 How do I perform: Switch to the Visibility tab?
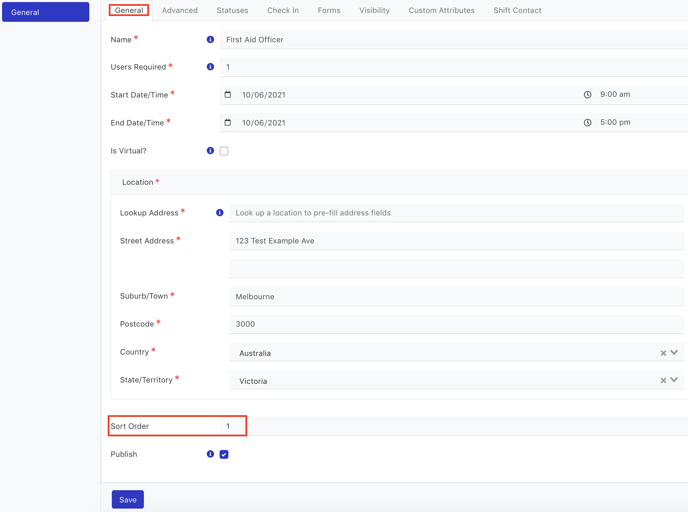pos(374,10)
